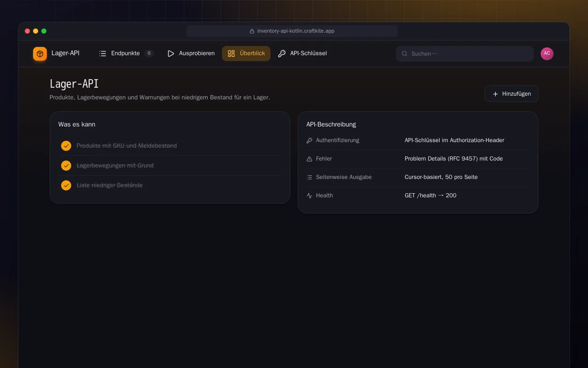Screen dimensions: 588x368
Task: Click the Überblick grid icon
Action: click(231, 53)
